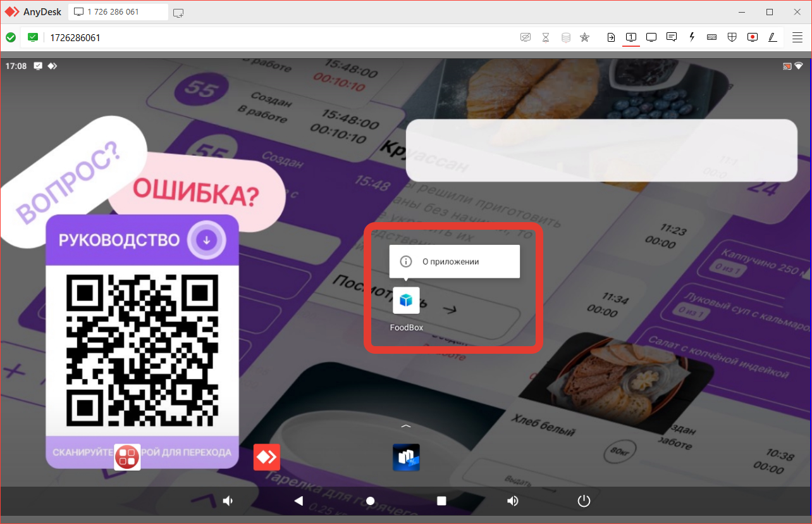Viewport: 812px width, 524px height.
Task: Click the Wi-Fi icon in the Android status bar
Action: pyautogui.click(x=799, y=66)
